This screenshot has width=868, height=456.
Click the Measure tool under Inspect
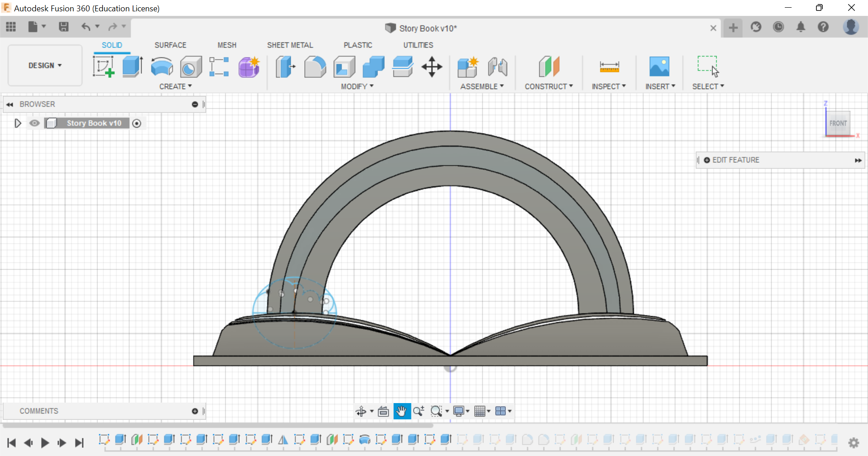[609, 67]
